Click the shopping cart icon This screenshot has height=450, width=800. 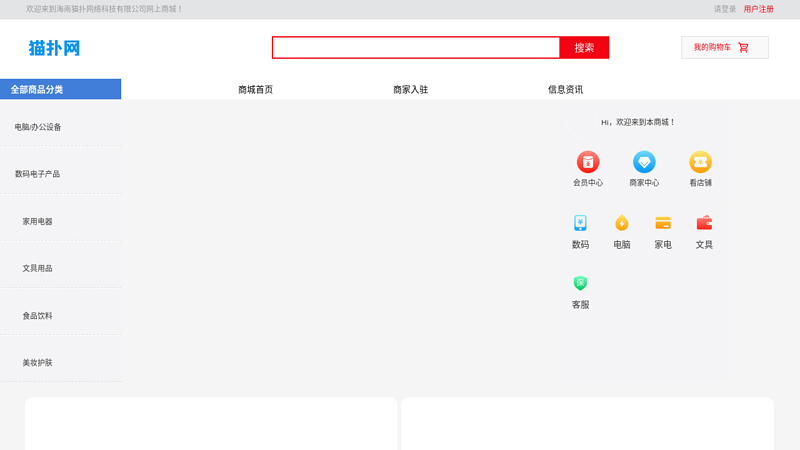(x=743, y=47)
